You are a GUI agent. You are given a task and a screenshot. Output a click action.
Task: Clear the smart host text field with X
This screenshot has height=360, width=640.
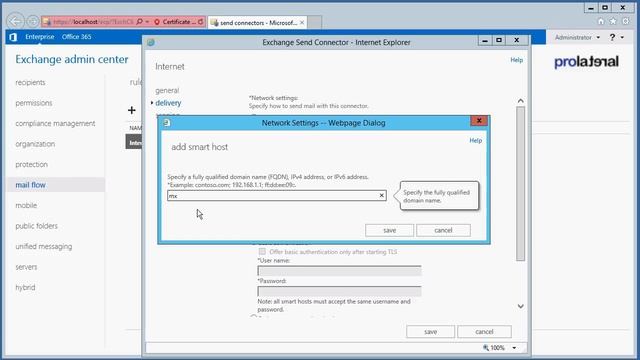382,196
